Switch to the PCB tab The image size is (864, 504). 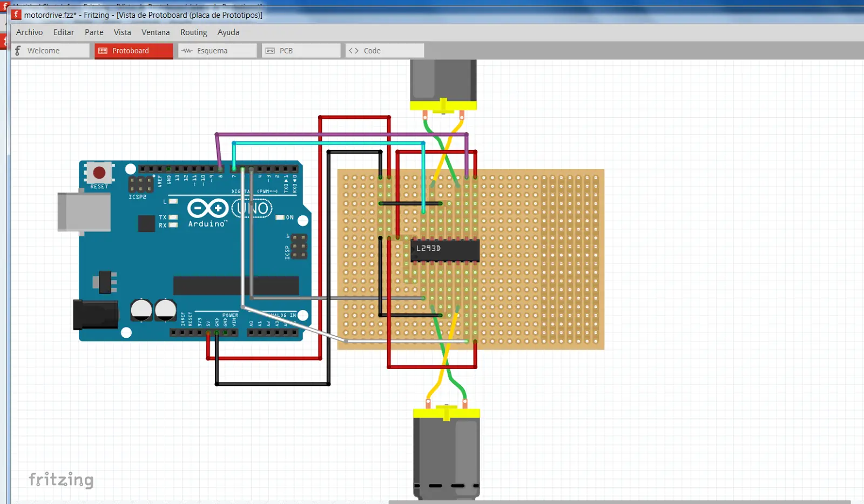coord(301,51)
